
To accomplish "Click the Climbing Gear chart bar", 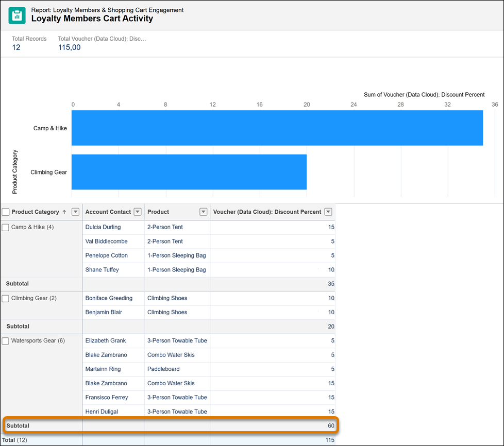I will 189,172.
